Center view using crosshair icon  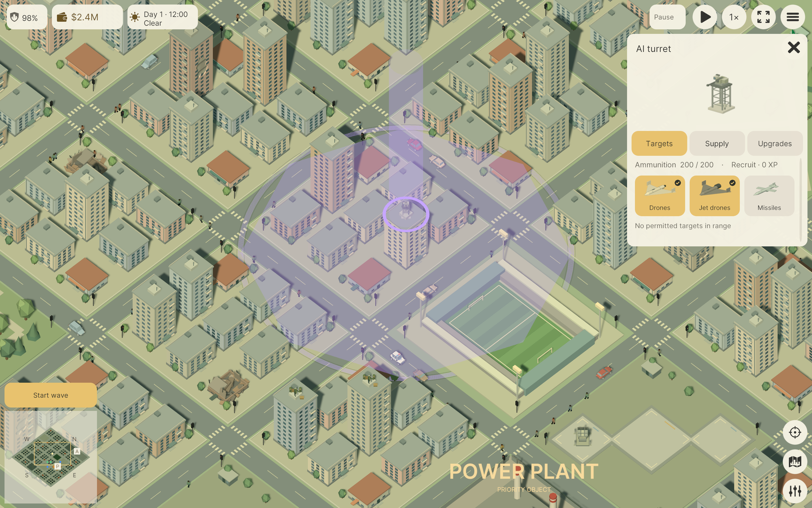point(795,432)
